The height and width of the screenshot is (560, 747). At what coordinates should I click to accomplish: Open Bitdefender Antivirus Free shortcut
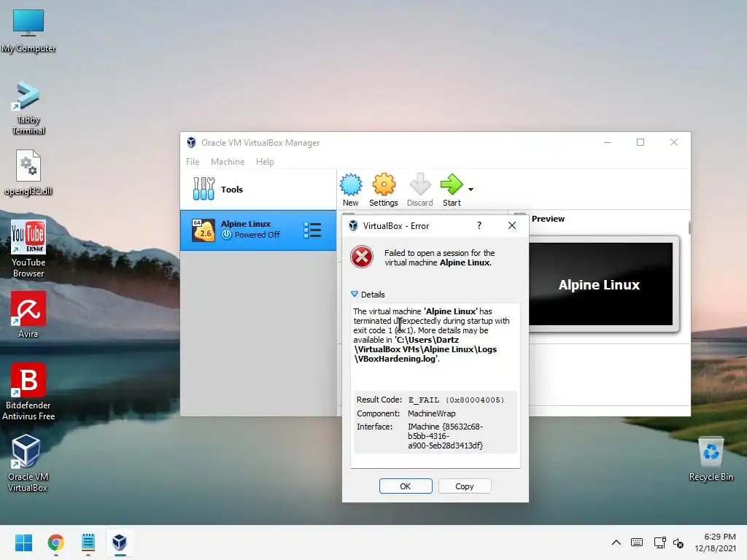(x=28, y=392)
